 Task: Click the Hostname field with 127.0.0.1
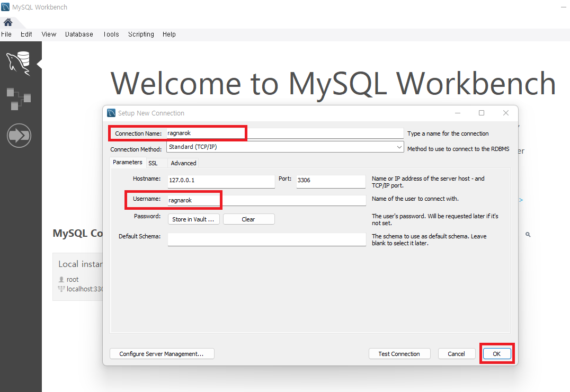[x=221, y=181]
